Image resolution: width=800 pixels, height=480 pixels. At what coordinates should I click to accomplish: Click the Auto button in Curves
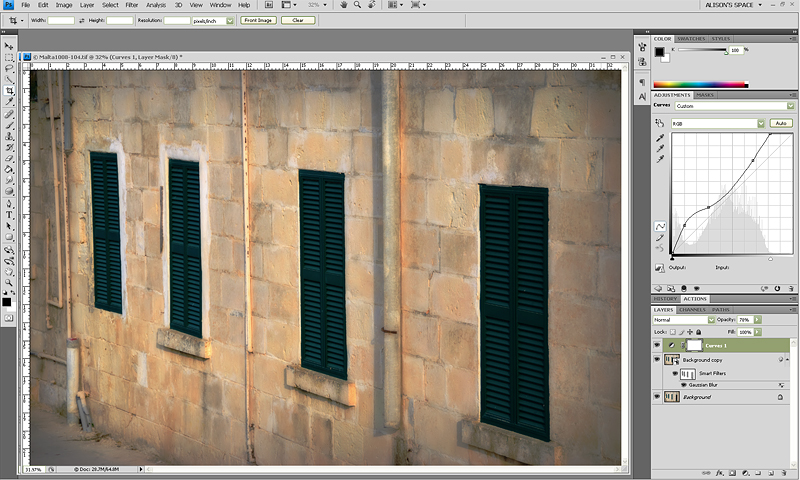(x=781, y=123)
